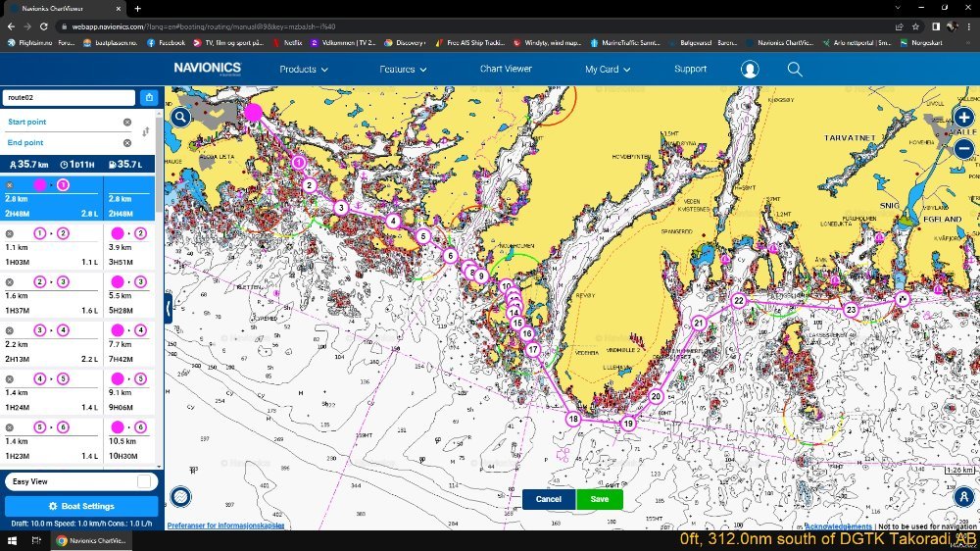Click the Chrome taskbar item
Viewport: 980px width, 551px height.
[x=91, y=540]
